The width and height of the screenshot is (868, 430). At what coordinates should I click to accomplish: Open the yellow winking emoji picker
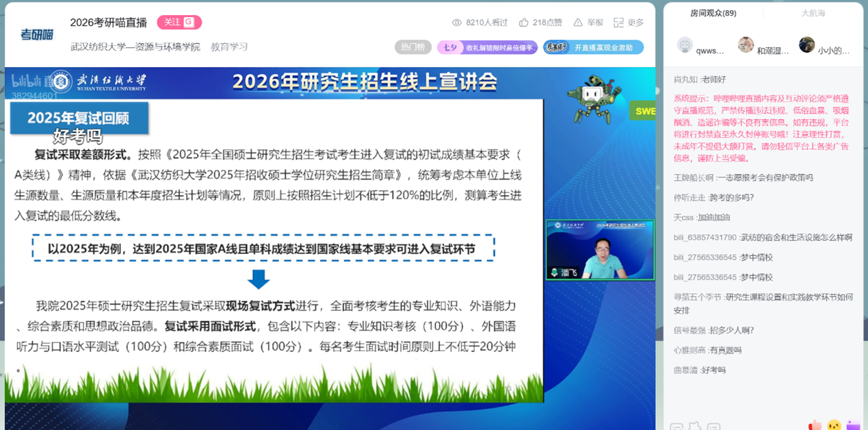(x=834, y=425)
